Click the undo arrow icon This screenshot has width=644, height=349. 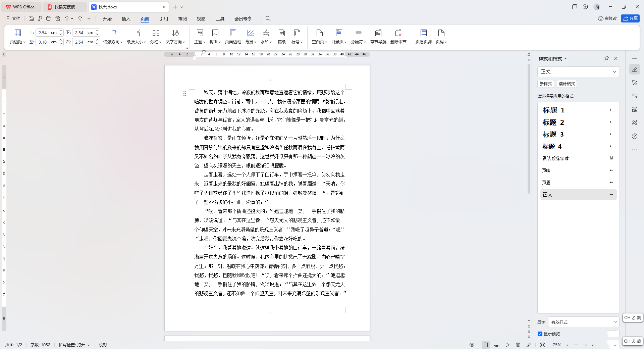pyautogui.click(x=66, y=18)
